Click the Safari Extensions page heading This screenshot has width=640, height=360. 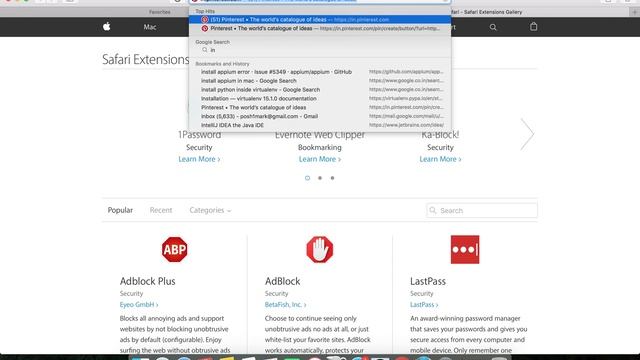pos(146,60)
